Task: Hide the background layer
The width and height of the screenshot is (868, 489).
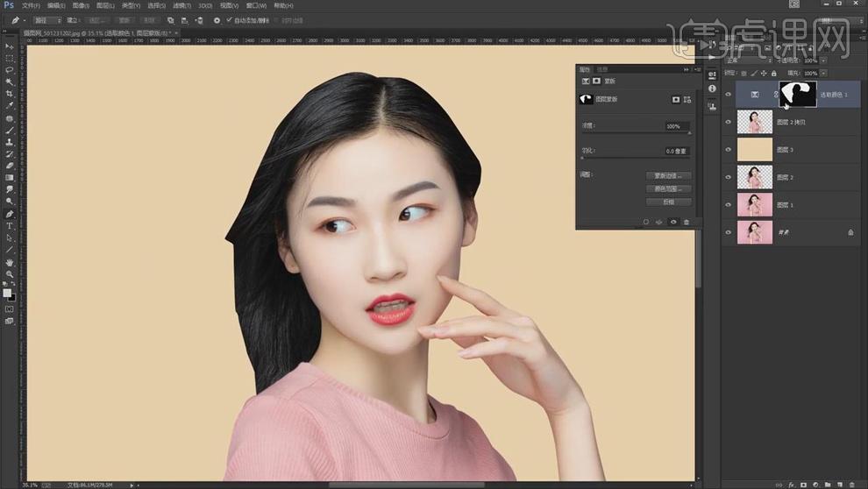Action: (728, 232)
